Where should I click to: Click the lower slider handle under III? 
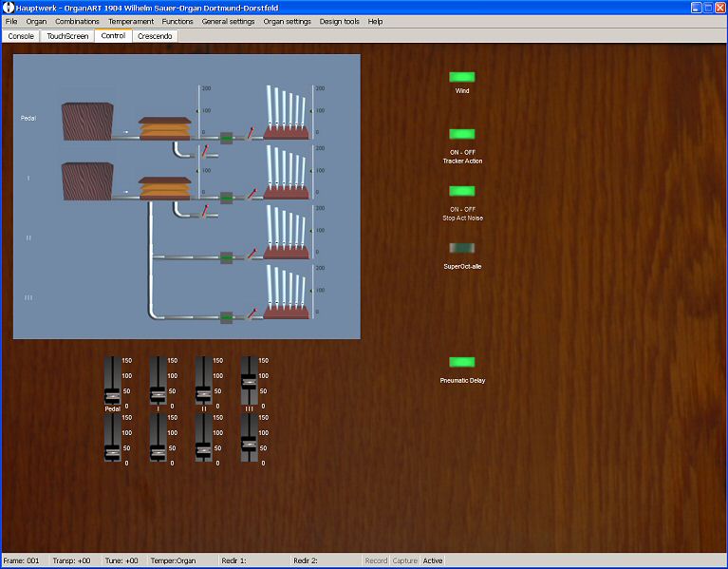(x=249, y=444)
